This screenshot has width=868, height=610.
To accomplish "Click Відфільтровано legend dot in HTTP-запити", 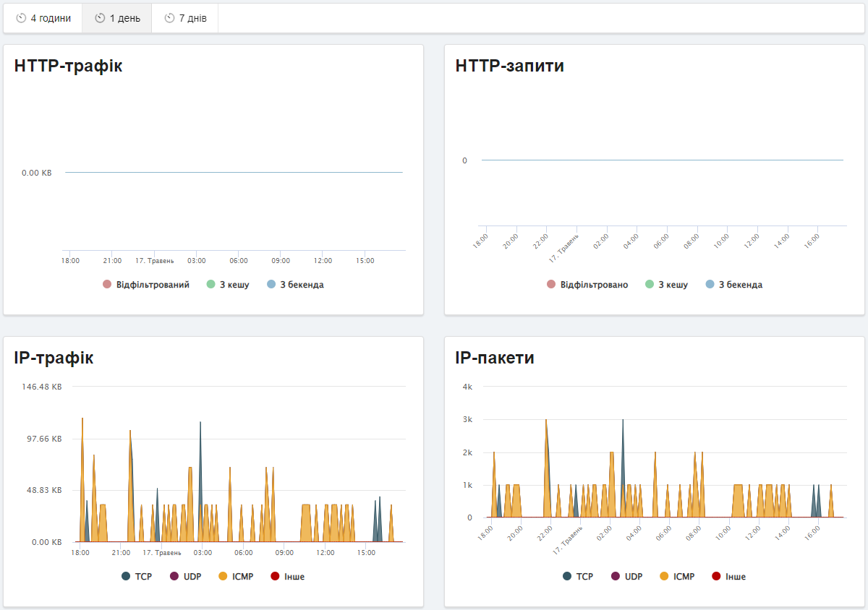I will tap(551, 285).
